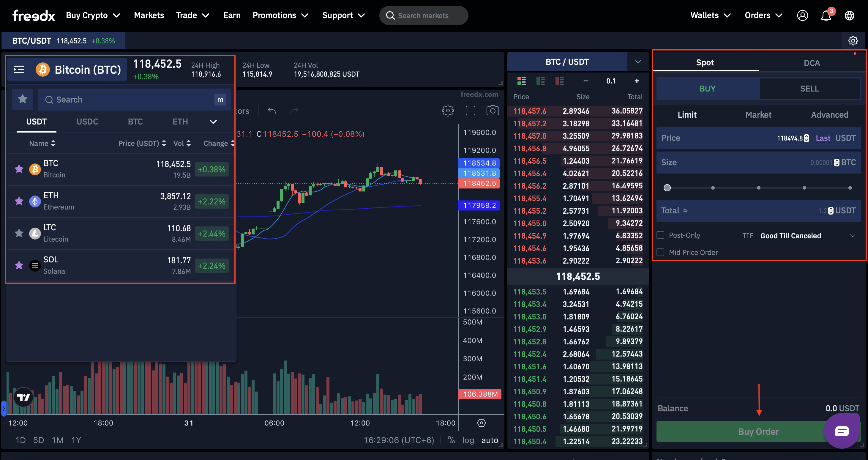
Task: Click the Solana coin icon in SOL row
Action: (x=35, y=266)
